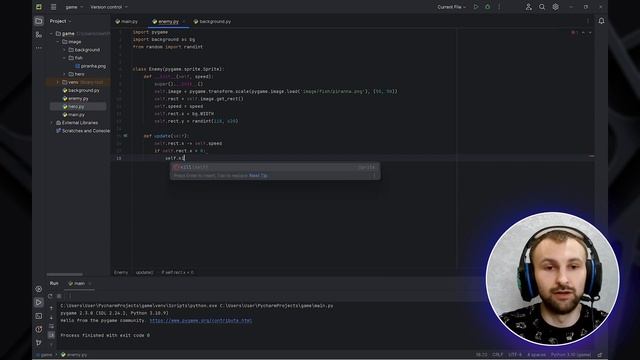Click the UTF-8 encoding status entry

point(515,355)
